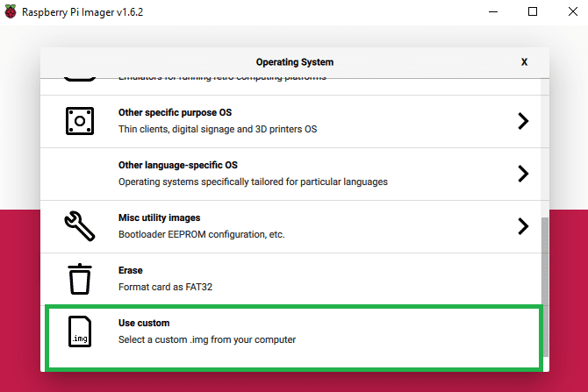Click 'Select a custom .img from your computer'
The width and height of the screenshot is (588, 392).
pyautogui.click(x=207, y=339)
